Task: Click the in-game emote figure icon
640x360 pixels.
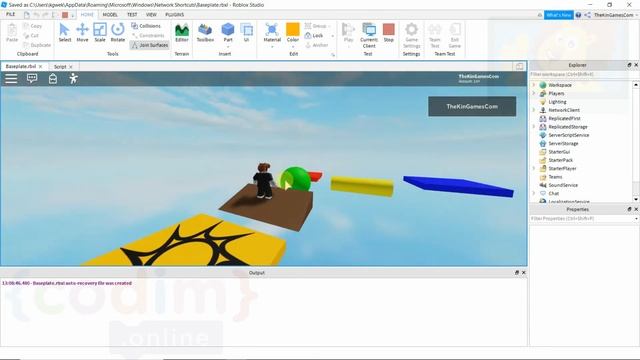Action: tap(73, 78)
